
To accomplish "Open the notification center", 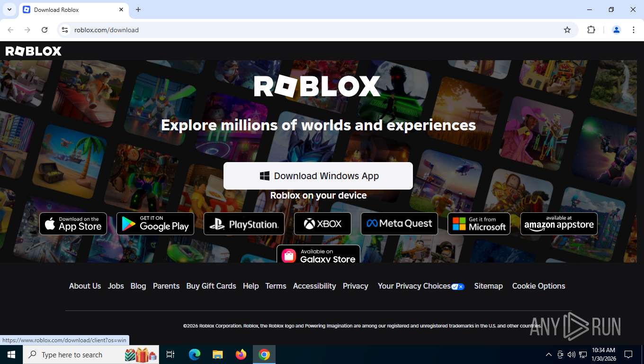I will [x=628, y=355].
